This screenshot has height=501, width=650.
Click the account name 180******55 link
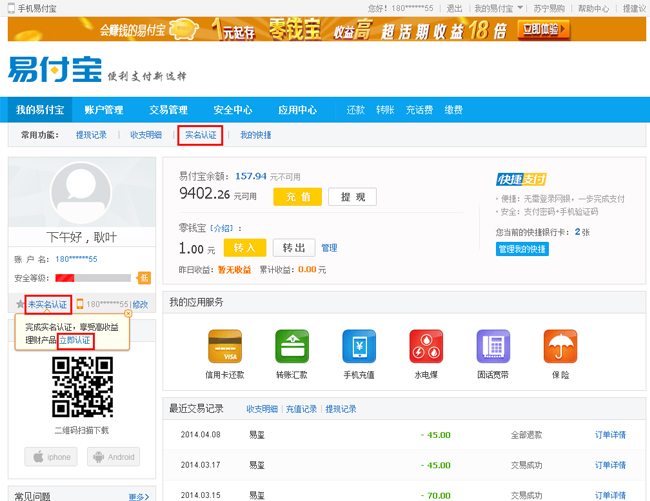point(76,259)
